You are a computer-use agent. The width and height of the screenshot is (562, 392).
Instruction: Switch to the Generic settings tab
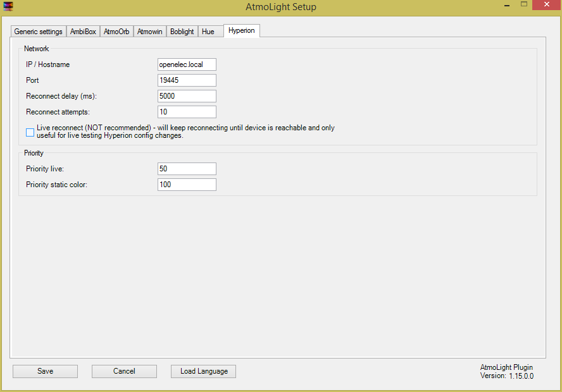(39, 32)
